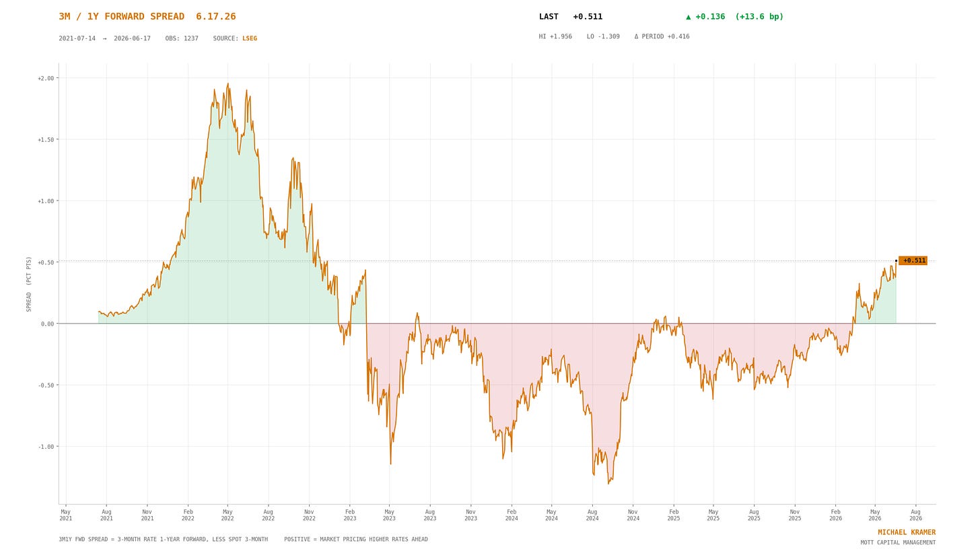Click the "Aug 2022" x-axis label

[268, 515]
